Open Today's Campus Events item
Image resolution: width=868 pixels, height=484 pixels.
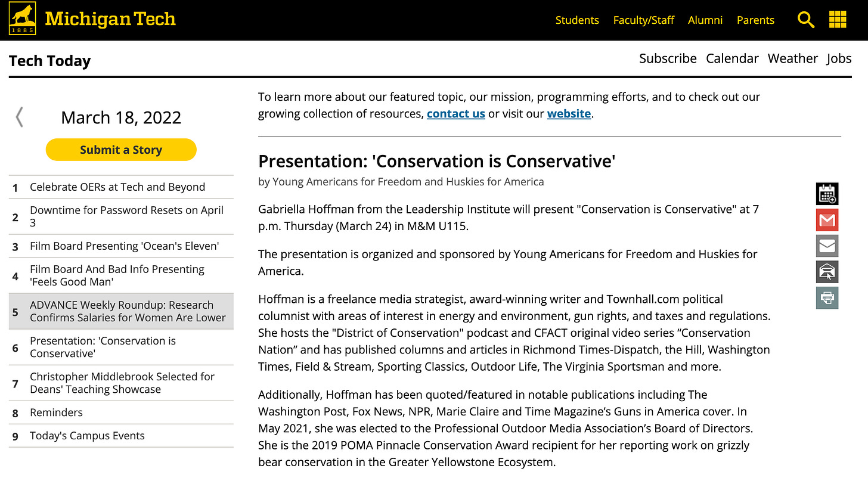(121, 436)
